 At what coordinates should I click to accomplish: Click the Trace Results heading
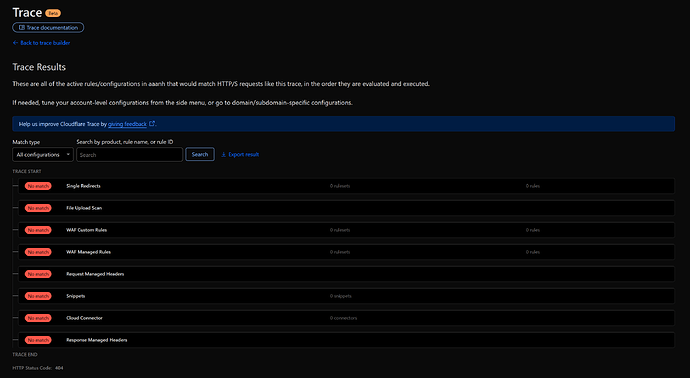(39, 67)
